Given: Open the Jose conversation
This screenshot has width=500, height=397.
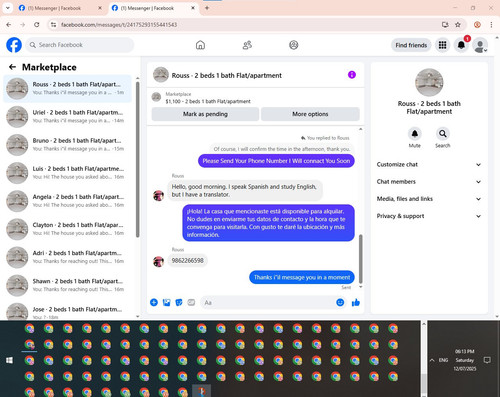Looking at the screenshot, I should pyautogui.click(x=68, y=310).
